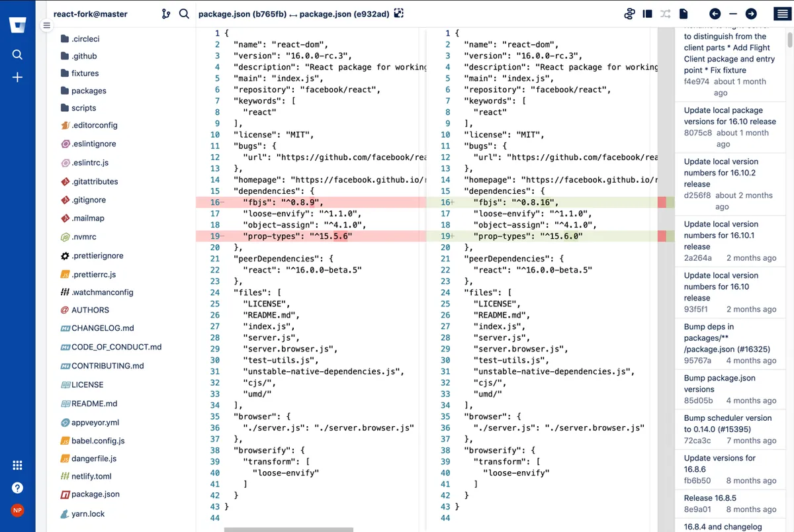Open README.md in the file tree
794x532 pixels.
[89, 404]
